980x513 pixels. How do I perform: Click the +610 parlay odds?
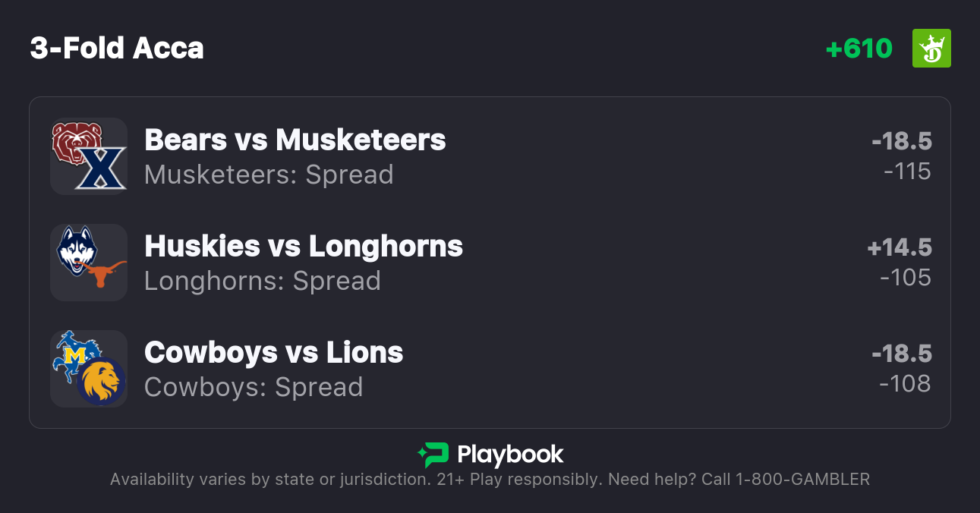point(859,49)
